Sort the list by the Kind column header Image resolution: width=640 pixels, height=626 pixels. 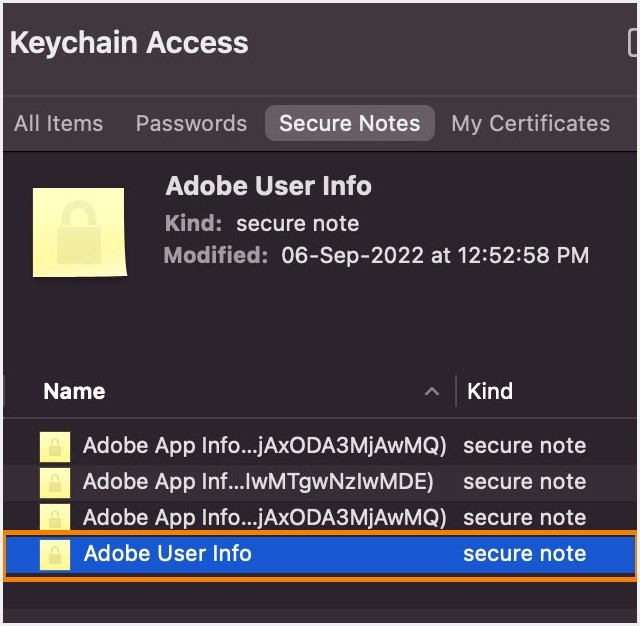[490, 392]
